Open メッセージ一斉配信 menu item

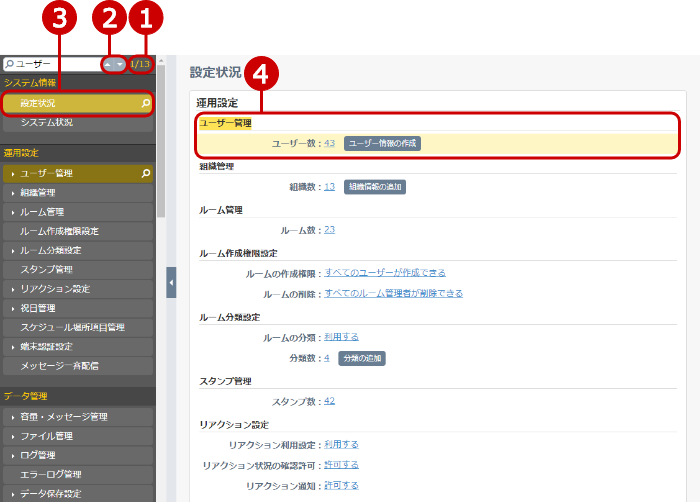coord(78,366)
